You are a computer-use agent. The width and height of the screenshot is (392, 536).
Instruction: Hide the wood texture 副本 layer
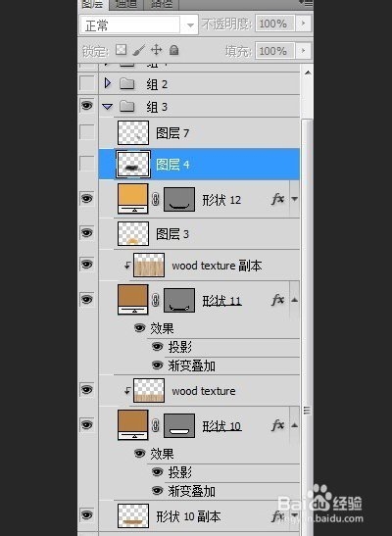(x=87, y=265)
